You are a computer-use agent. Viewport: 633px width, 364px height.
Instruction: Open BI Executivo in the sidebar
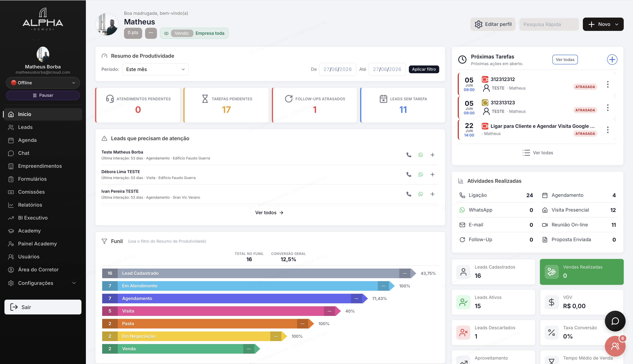click(x=43, y=218)
